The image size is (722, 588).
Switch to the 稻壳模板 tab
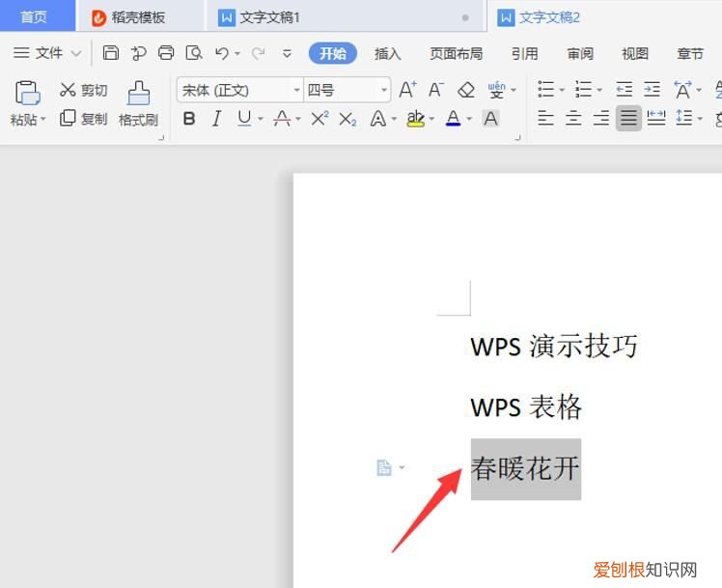[x=140, y=17]
